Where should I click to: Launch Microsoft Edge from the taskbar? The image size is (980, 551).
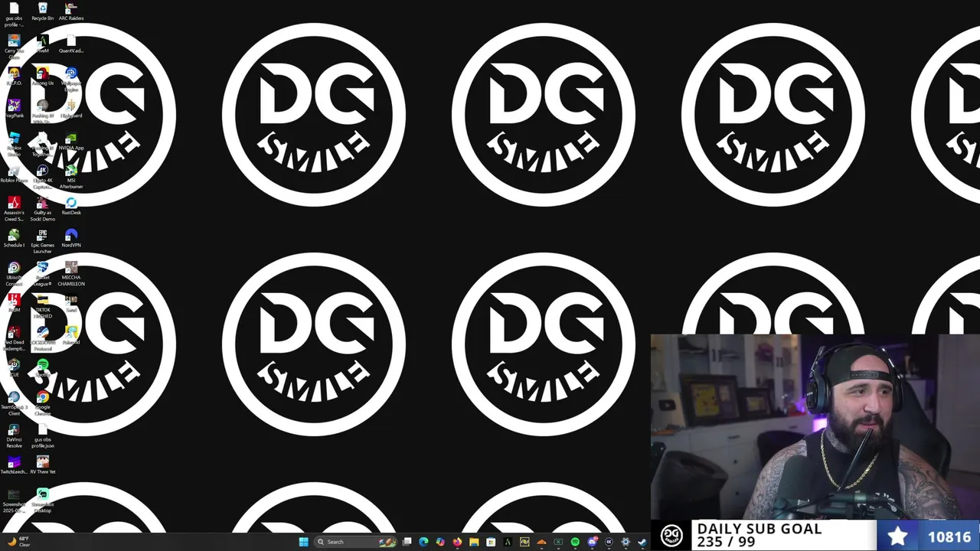click(423, 542)
